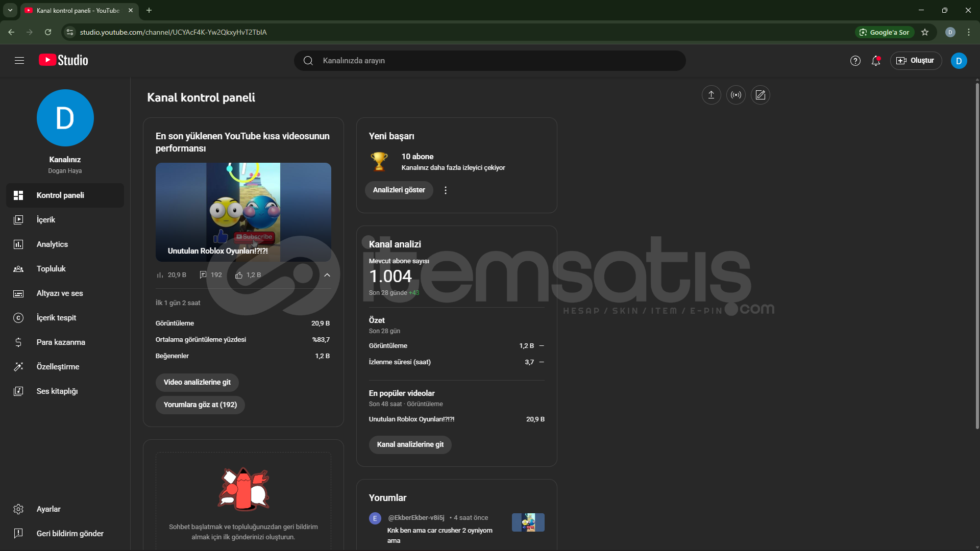Click the create post pencil icon

coord(761,95)
